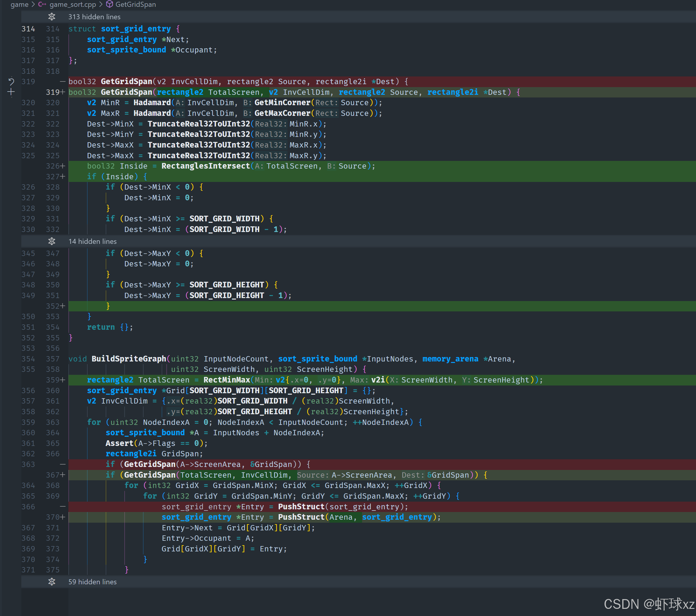Click the unfold icon beside 59 hidden lines

tap(52, 582)
